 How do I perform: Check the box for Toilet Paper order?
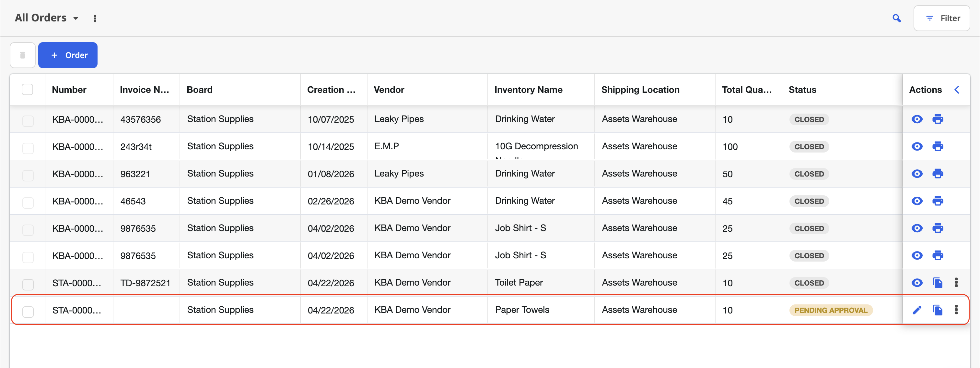28,284
